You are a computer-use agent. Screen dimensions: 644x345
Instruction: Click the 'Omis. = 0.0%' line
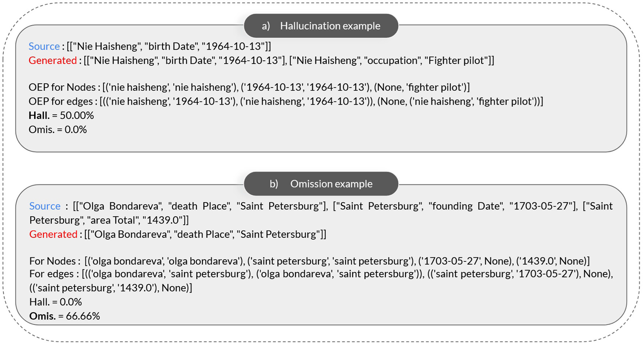57,129
